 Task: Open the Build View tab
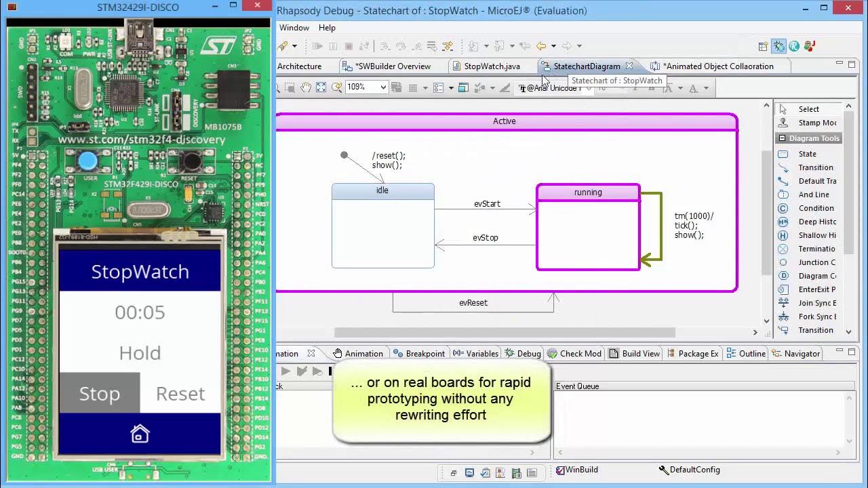pos(635,354)
